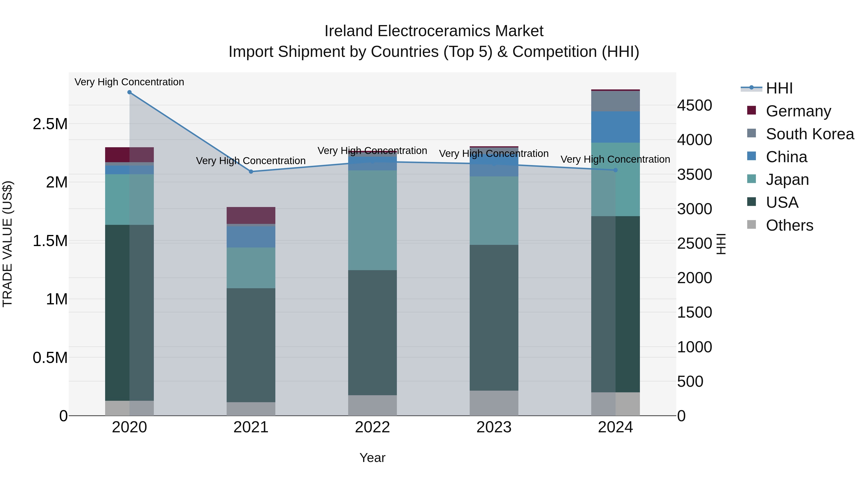Click the 2022 USA bar segment

tap(372, 333)
